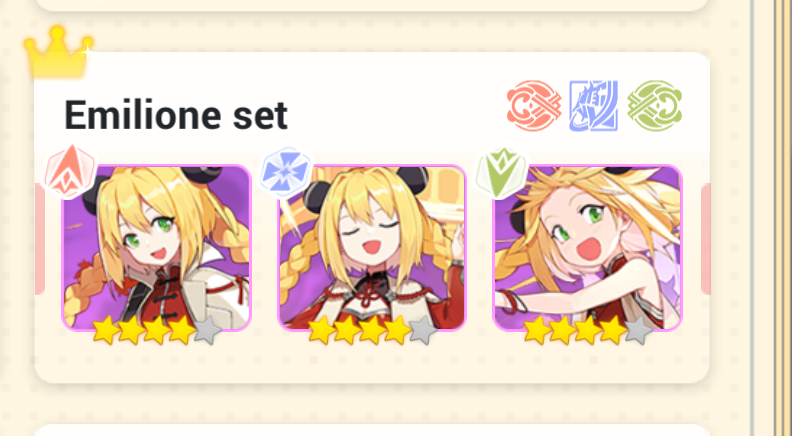
Task: Click the "Emilione set" title
Action: pos(176,115)
